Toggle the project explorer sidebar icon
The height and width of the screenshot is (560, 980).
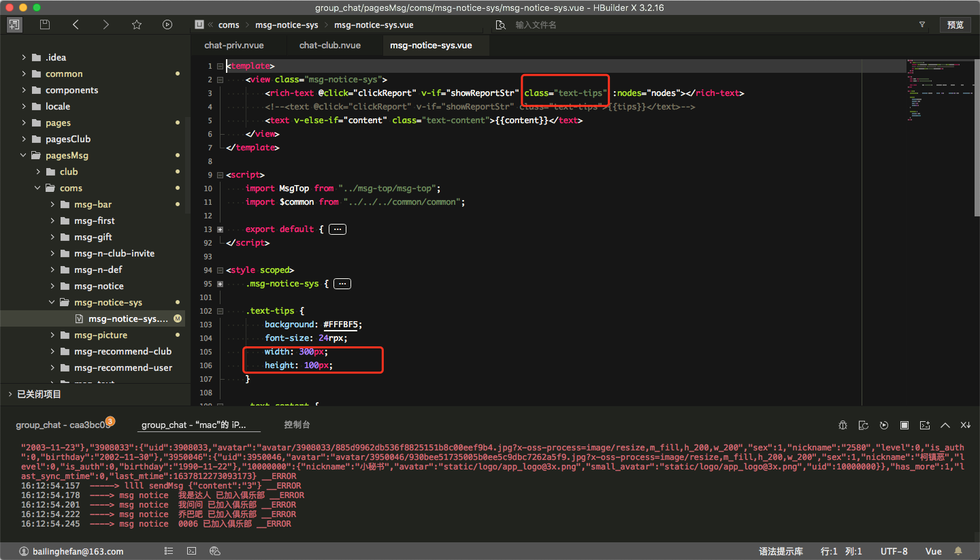14,24
